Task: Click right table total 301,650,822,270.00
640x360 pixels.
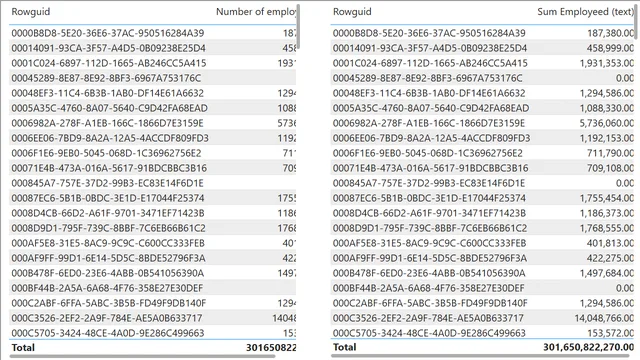Action: coord(588,347)
